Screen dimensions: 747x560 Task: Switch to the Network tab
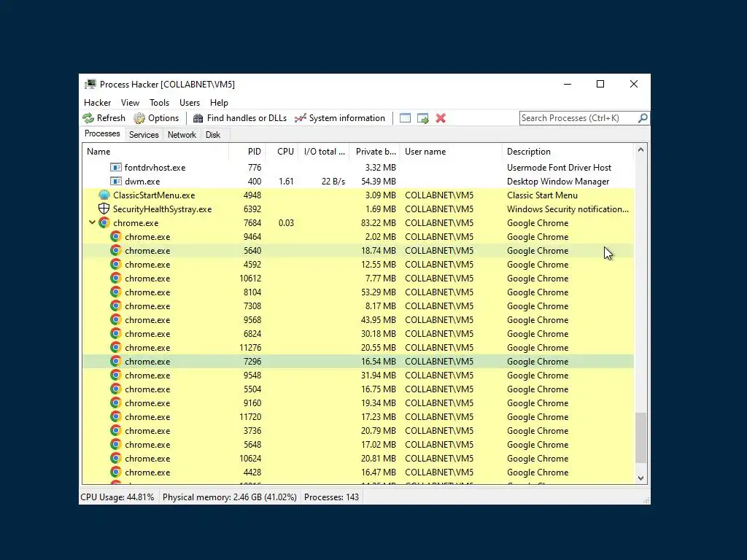pos(182,135)
